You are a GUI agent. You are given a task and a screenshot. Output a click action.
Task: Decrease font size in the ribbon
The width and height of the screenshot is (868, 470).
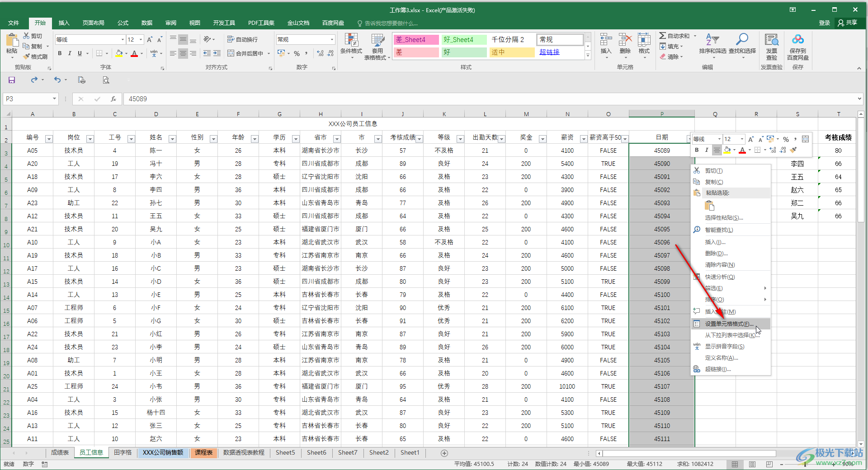coord(160,40)
